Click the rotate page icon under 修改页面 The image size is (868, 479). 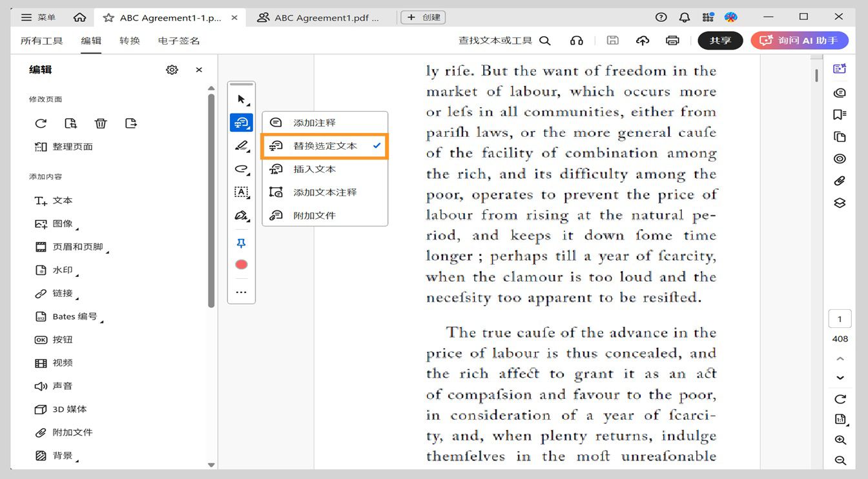[x=41, y=123]
